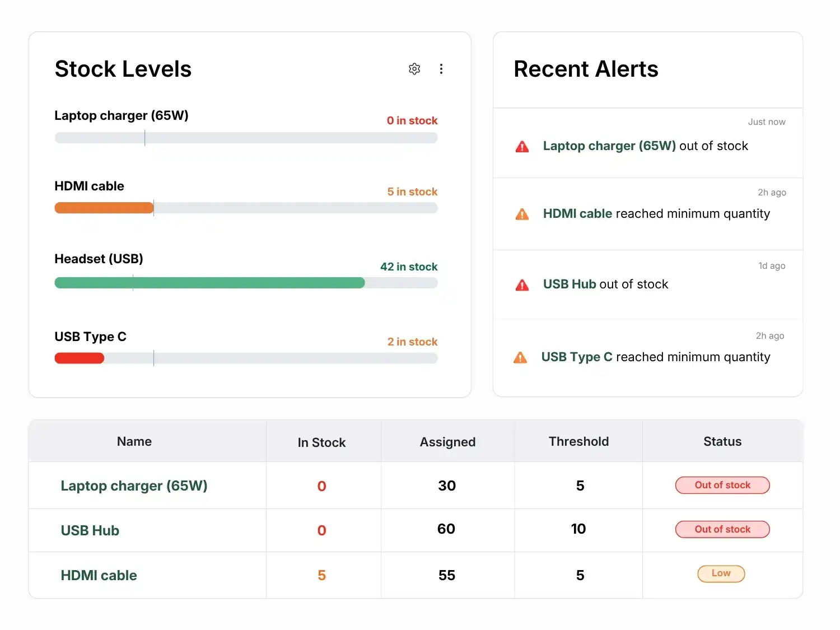The image size is (840, 630).
Task: Select '5 in stock' label
Action: click(x=412, y=192)
